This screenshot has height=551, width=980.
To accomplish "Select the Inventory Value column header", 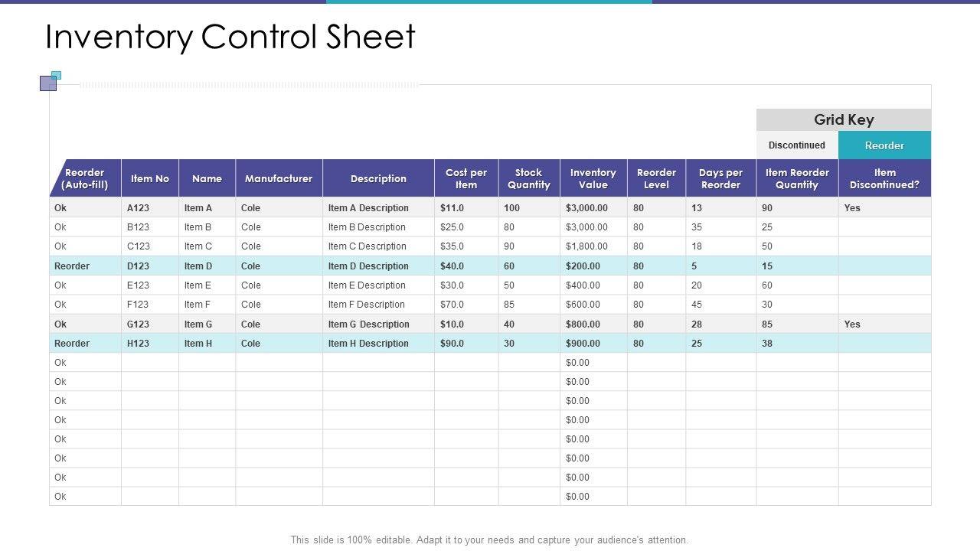I will click(x=593, y=179).
